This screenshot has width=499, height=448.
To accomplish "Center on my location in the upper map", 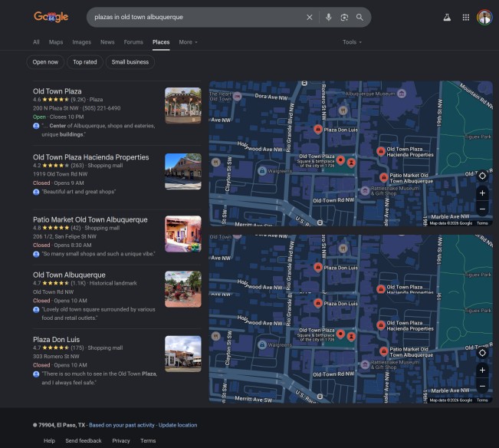I will click(x=482, y=176).
